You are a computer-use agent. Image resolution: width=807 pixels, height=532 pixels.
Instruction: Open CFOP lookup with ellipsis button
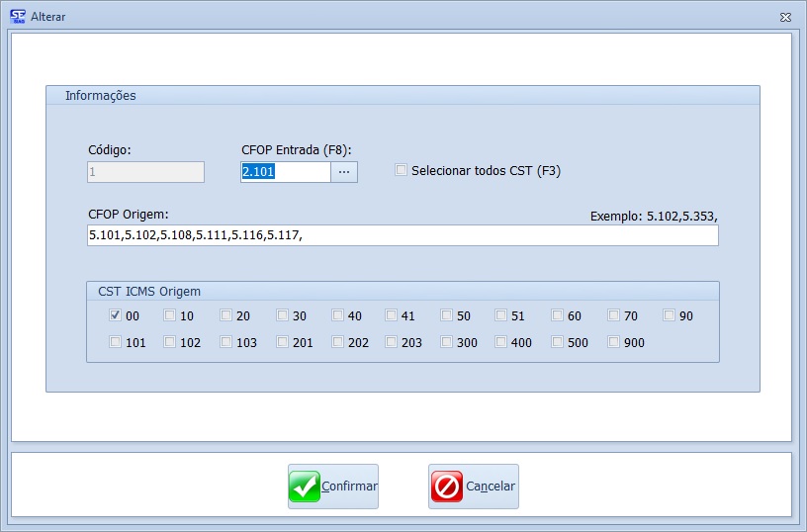pyautogui.click(x=344, y=172)
